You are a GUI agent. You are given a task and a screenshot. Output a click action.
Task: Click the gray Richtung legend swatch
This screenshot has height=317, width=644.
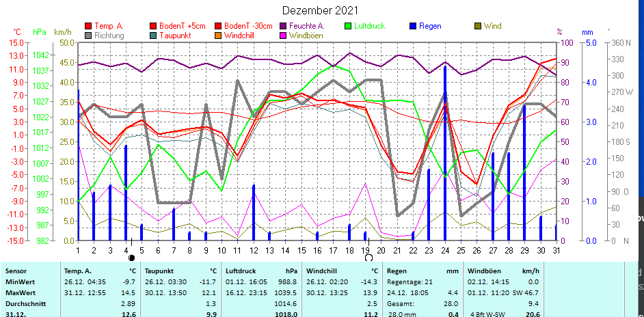pyautogui.click(x=88, y=35)
